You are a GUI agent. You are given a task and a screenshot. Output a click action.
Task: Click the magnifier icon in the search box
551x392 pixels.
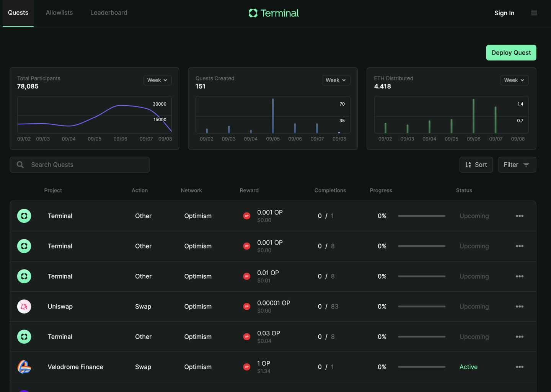pyautogui.click(x=20, y=165)
